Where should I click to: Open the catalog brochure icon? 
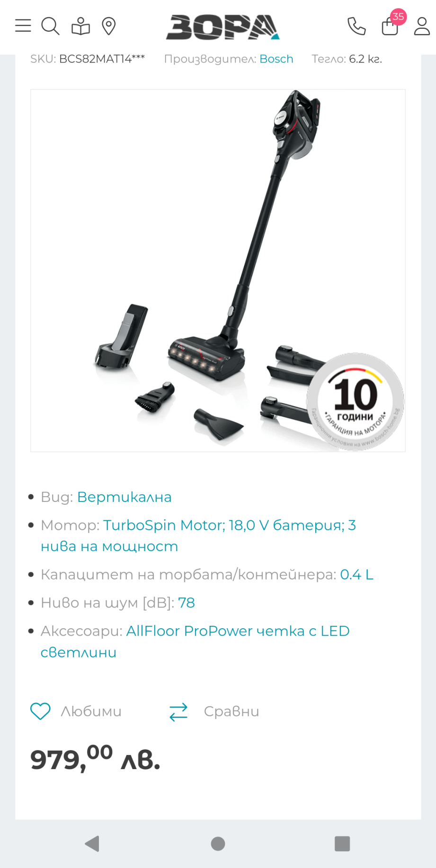(80, 26)
